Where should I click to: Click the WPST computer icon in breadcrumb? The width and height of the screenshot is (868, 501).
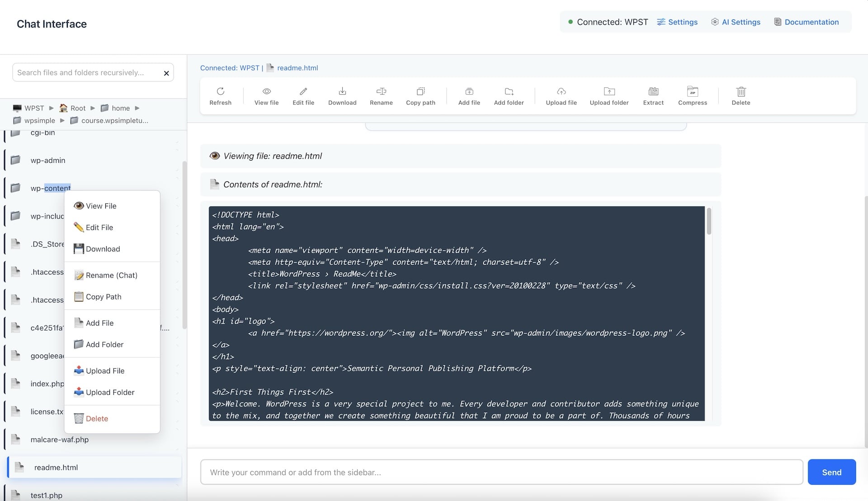tap(17, 108)
